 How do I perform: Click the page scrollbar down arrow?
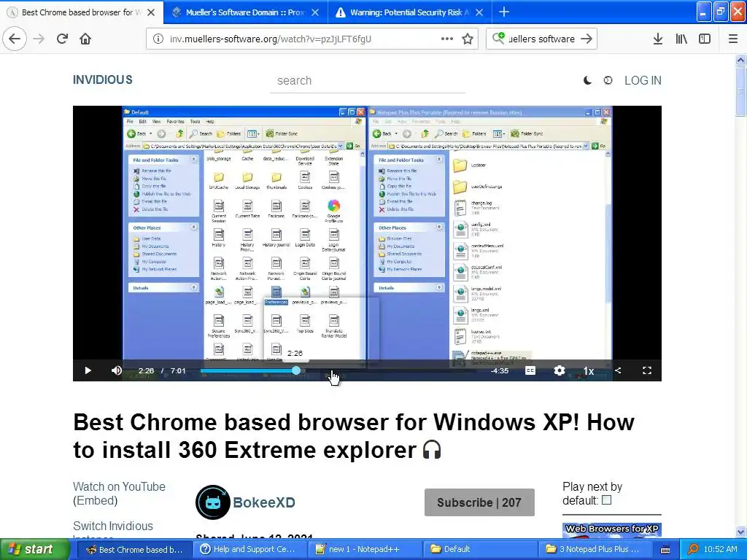(x=740, y=532)
